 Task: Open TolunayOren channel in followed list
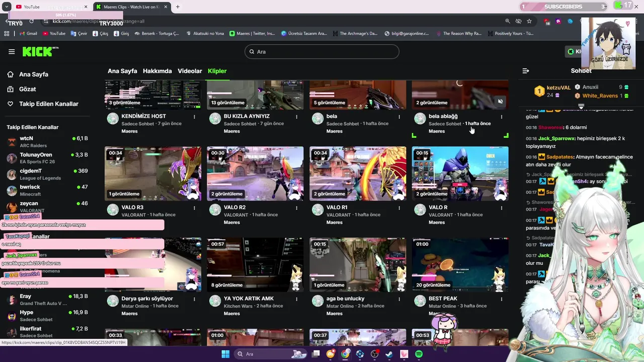(47, 158)
